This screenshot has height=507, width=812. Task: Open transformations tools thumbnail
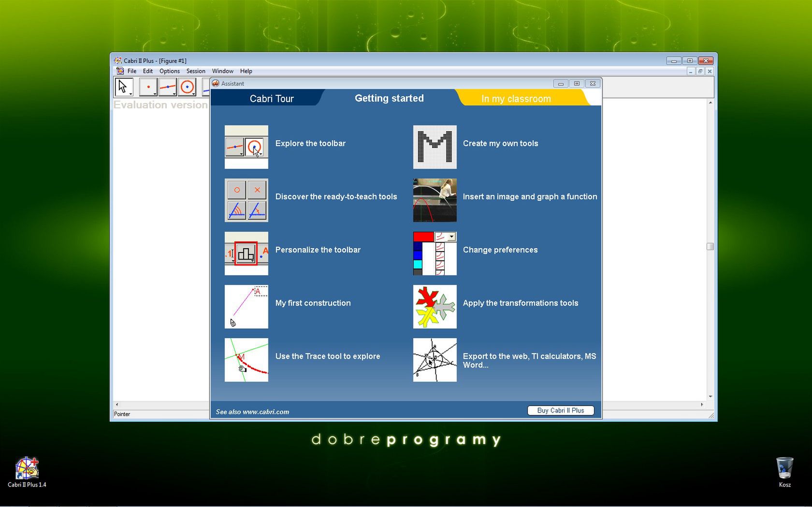435,307
